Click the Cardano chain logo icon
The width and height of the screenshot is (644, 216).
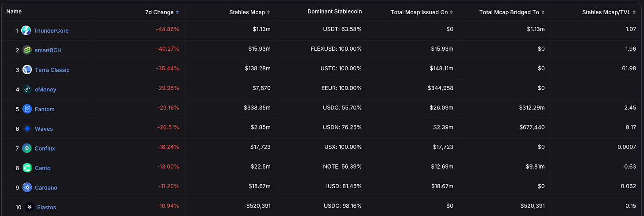[27, 188]
